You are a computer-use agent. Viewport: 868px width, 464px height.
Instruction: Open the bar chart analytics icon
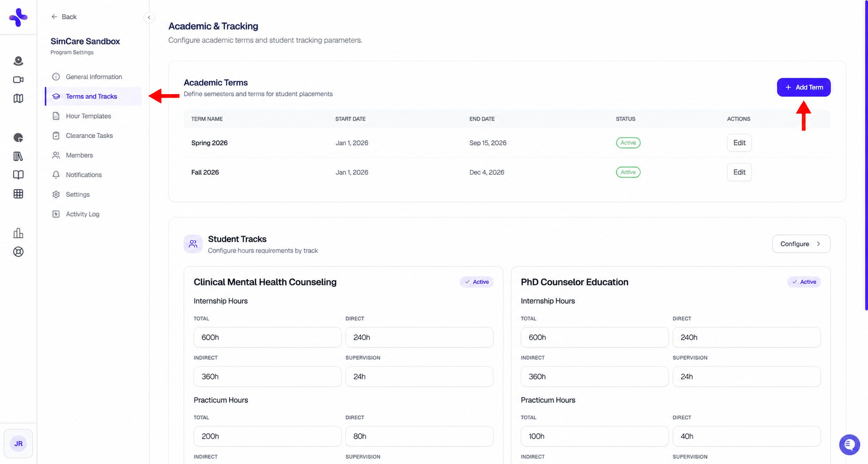[x=18, y=233]
